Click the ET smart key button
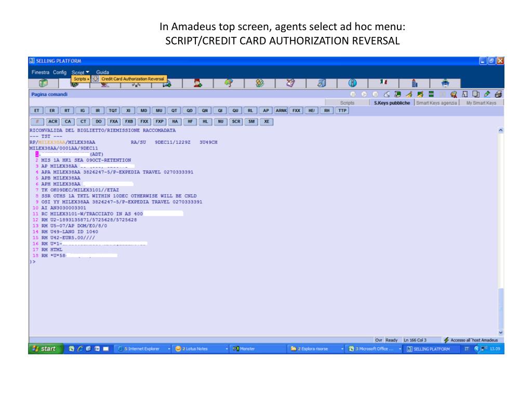Screen dimensions: 532x399 37,111
